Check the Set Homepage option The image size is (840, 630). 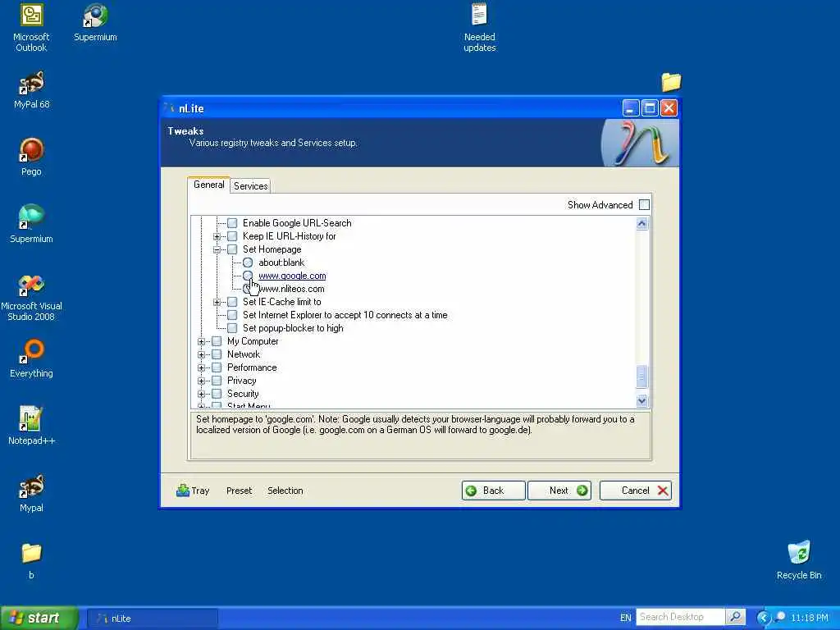(232, 249)
